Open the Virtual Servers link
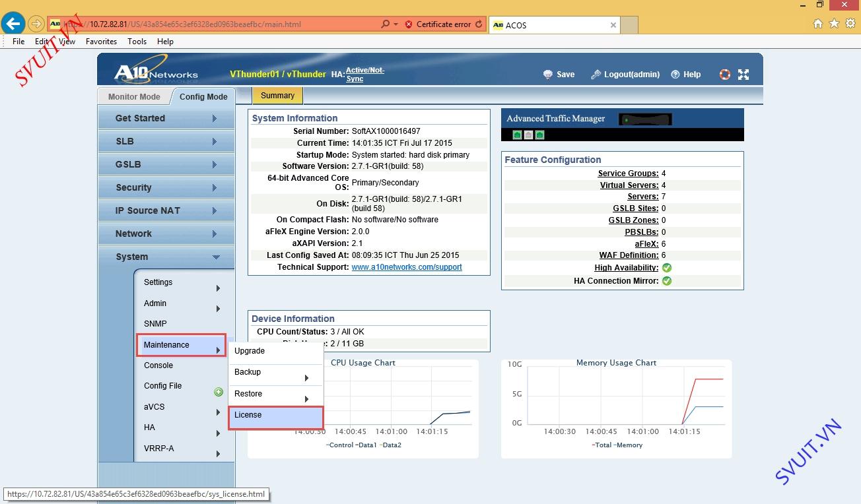Image resolution: width=861 pixels, height=504 pixels. [x=629, y=185]
